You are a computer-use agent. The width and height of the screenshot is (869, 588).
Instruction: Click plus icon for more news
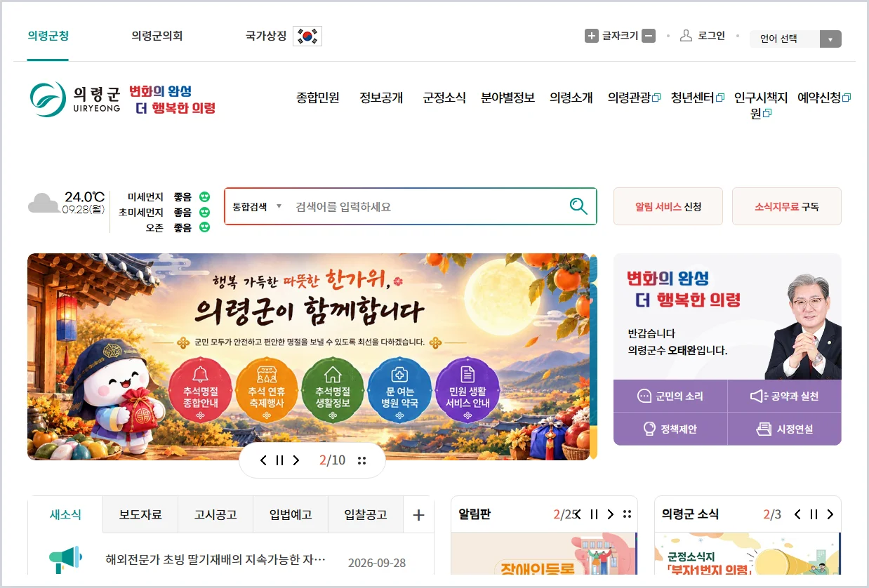(419, 515)
